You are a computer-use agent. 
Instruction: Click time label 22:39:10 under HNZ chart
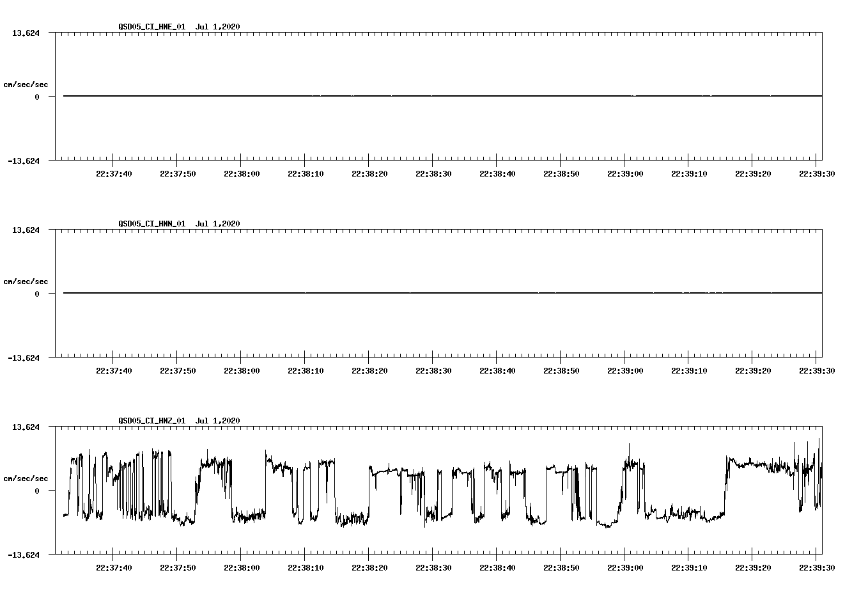[x=689, y=567]
